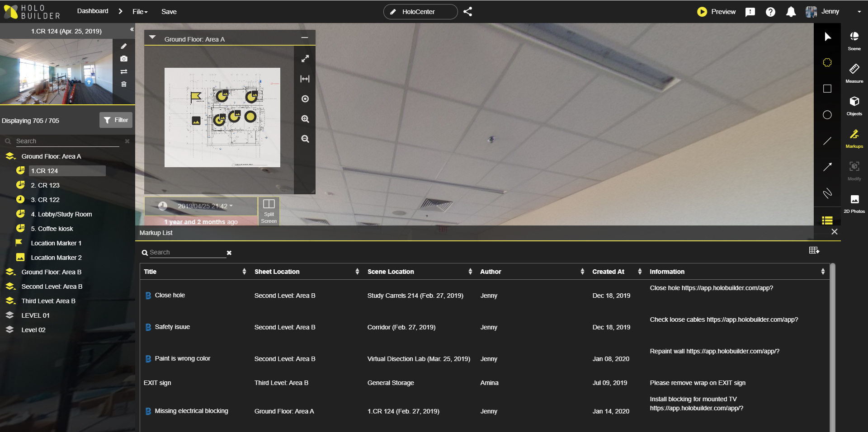The height and width of the screenshot is (432, 868).
Task: Open the Measure tab
Action: [854, 73]
